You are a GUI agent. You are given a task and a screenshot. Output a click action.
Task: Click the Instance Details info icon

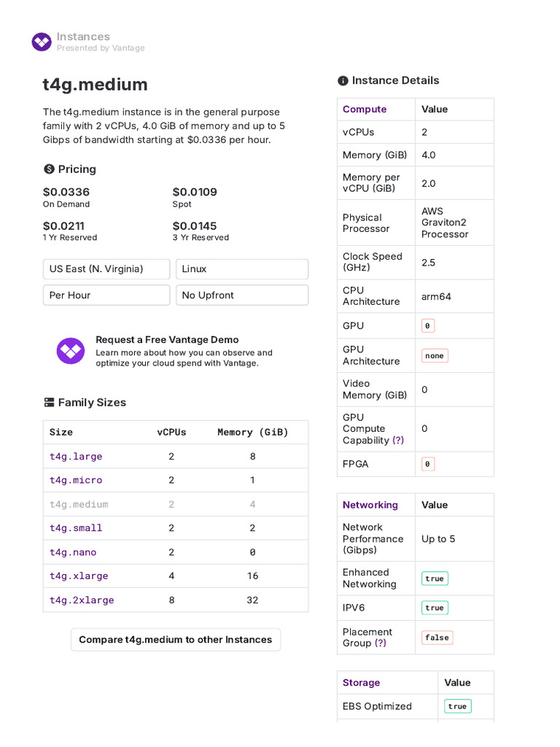click(x=343, y=81)
